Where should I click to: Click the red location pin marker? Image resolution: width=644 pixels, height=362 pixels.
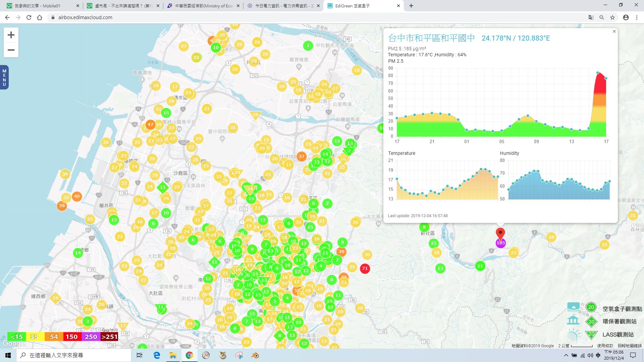[x=500, y=234]
